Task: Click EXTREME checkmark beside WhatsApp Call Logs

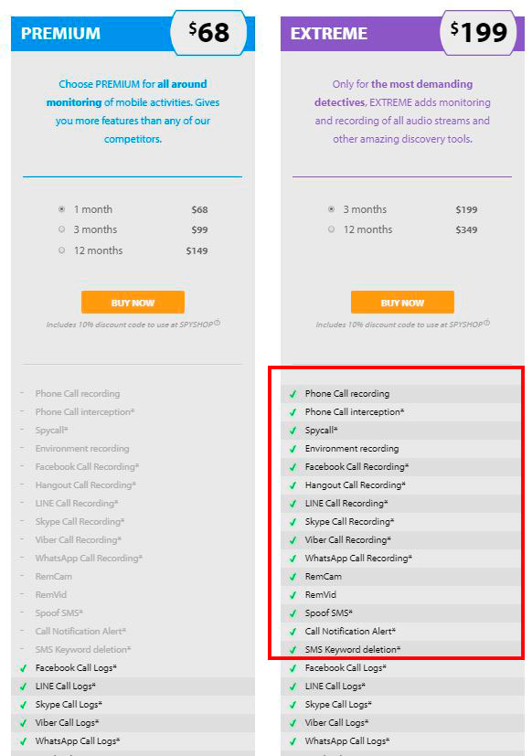Action: [293, 741]
